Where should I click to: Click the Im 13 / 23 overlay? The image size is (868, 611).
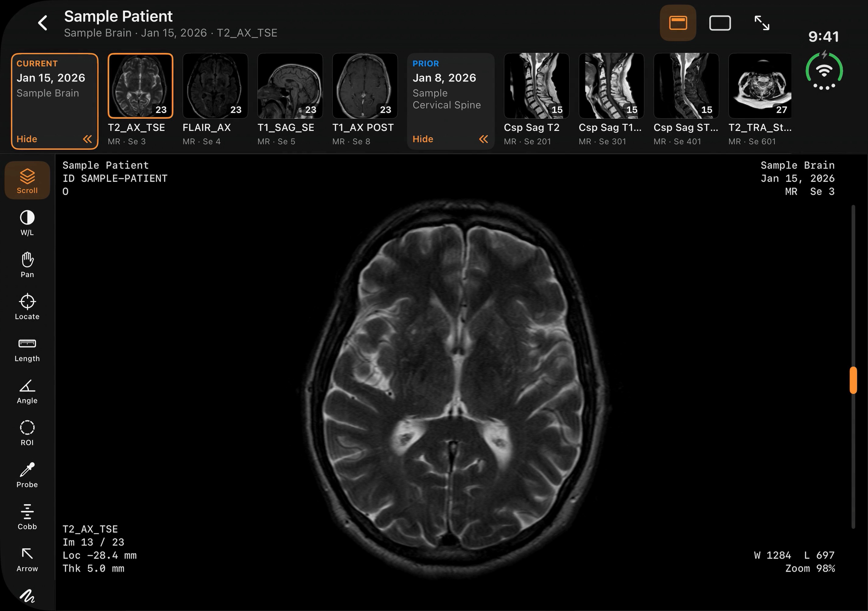[x=93, y=542]
